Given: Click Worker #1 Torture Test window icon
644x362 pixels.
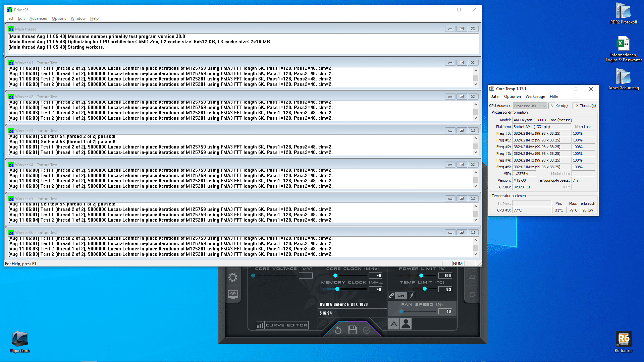Looking at the screenshot, I should tap(11, 63).
